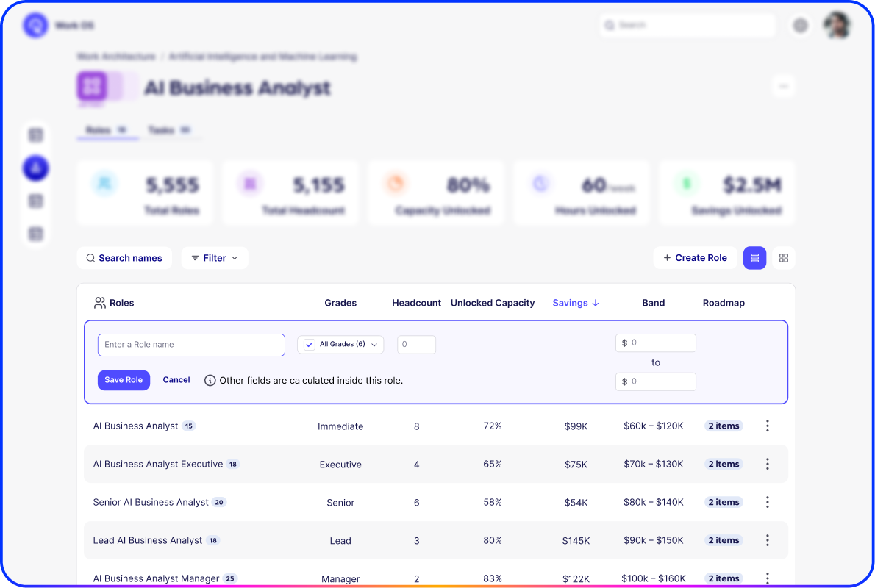This screenshot has width=875, height=588.
Task: Open the kebab menu for AI Business Analyst
Action: 767,426
